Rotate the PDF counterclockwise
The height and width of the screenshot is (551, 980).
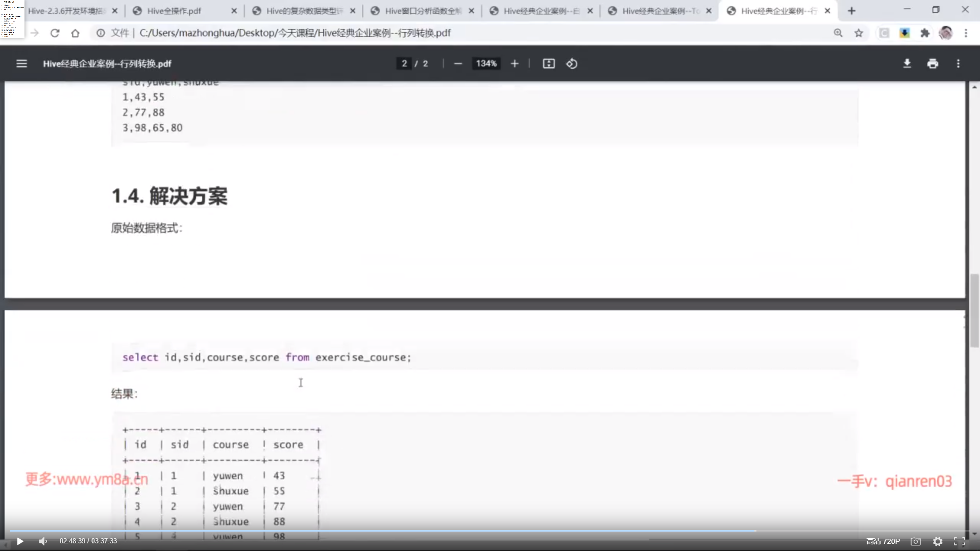[572, 64]
